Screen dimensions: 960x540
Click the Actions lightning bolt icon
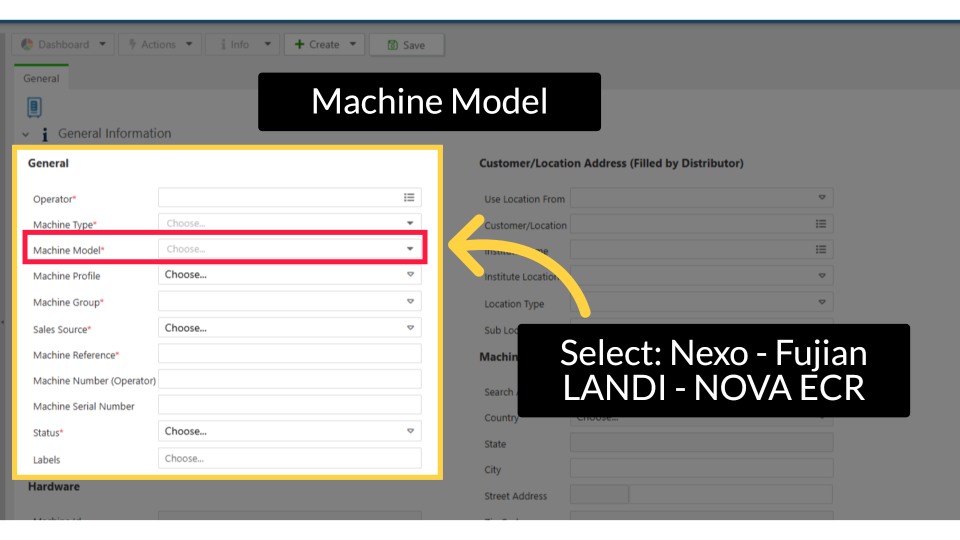[x=132, y=45]
